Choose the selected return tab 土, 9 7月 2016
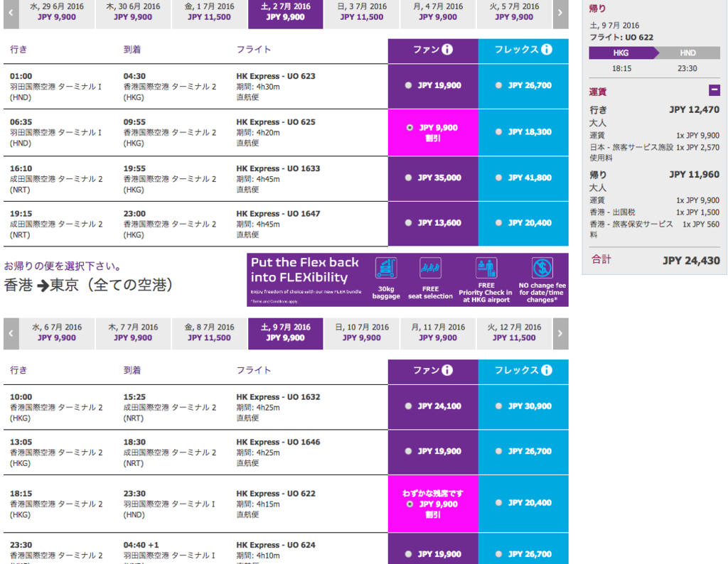The width and height of the screenshot is (728, 564). [x=286, y=333]
